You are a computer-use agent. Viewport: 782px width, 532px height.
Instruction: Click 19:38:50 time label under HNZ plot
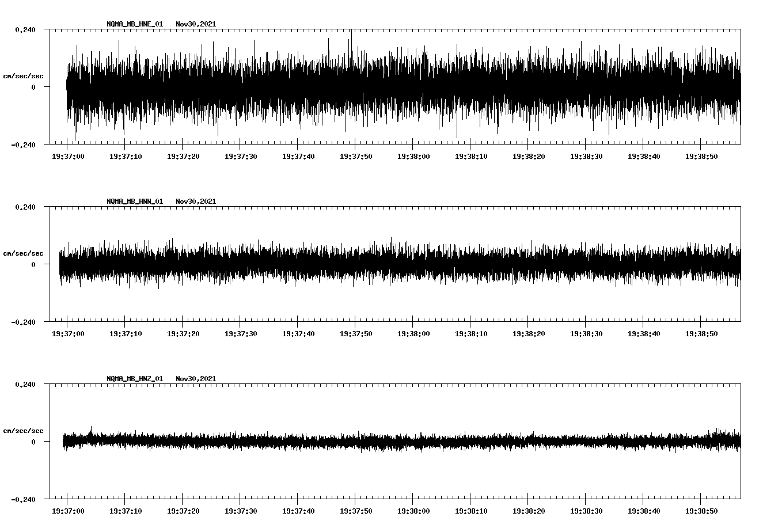coord(701,511)
